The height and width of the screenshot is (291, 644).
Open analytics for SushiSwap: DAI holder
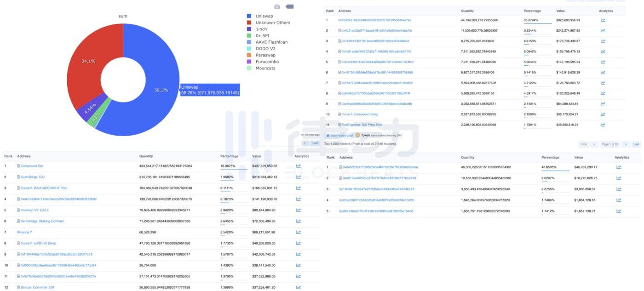pyautogui.click(x=298, y=177)
